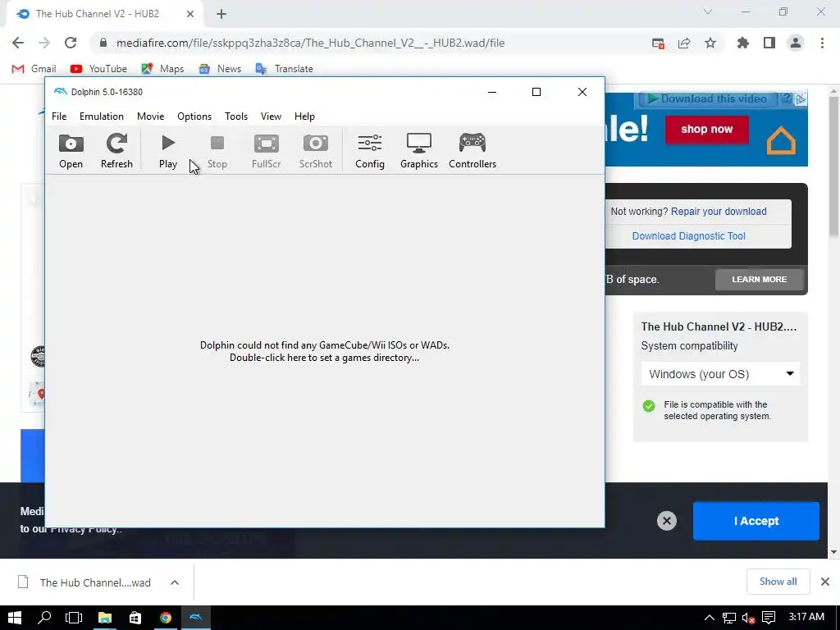Open Task View on the taskbar
This screenshot has height=630, width=840.
click(x=73, y=618)
